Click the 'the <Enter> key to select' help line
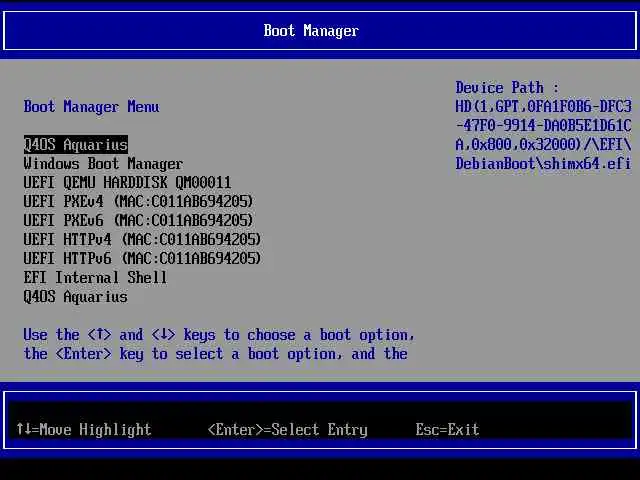Viewport: 640px width, 480px height. (215, 354)
